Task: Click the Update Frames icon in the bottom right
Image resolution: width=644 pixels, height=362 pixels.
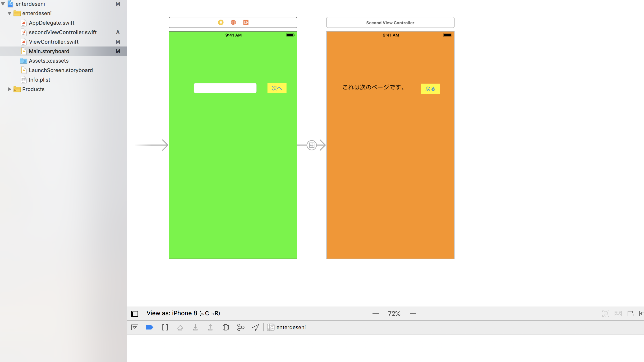Action: (x=606, y=313)
